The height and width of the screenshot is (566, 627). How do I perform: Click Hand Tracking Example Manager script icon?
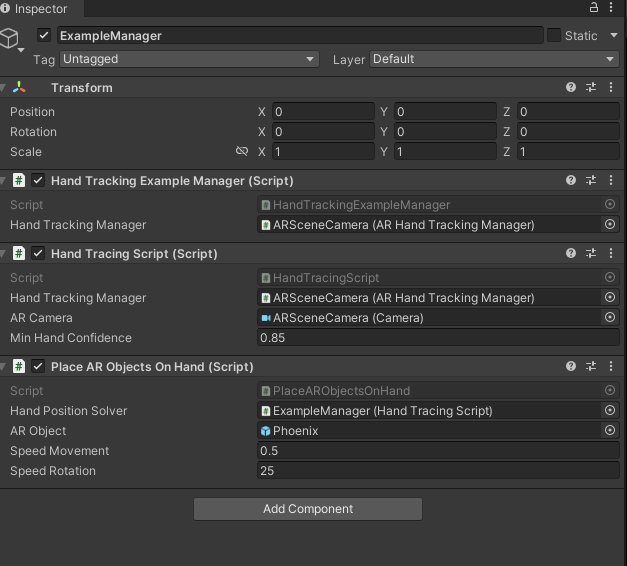tap(18, 180)
